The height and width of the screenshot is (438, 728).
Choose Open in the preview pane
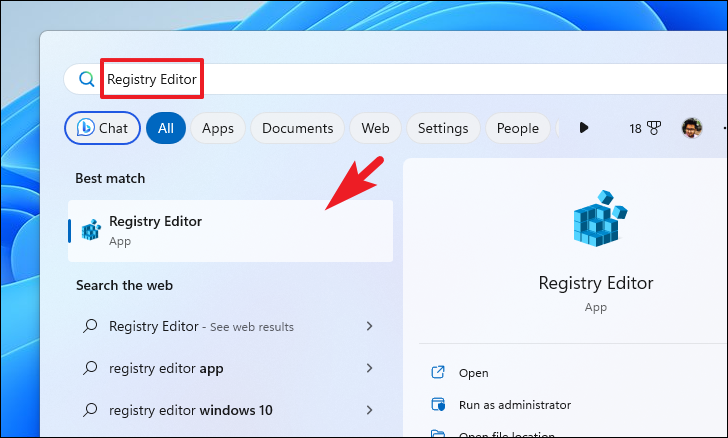pos(474,373)
